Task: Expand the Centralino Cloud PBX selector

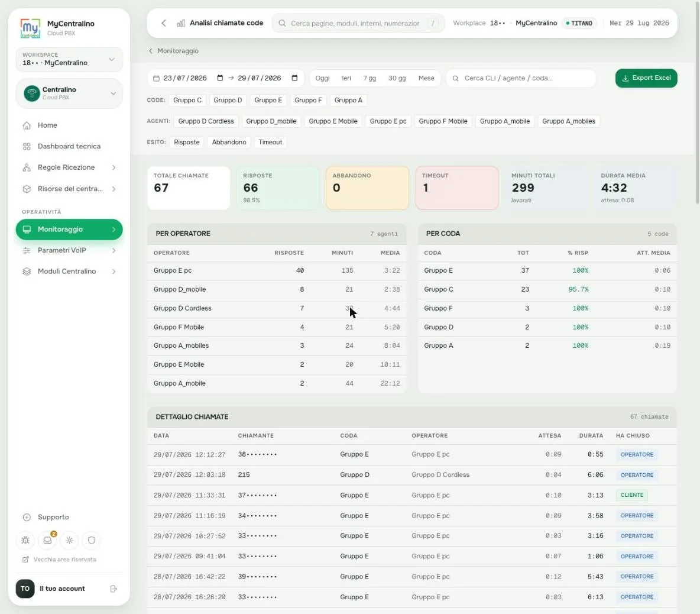Action: point(69,93)
